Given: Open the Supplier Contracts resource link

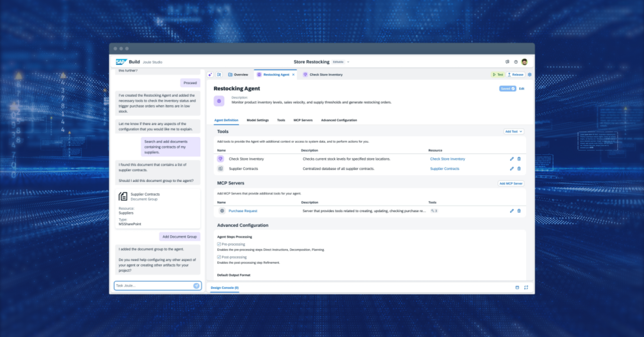Looking at the screenshot, I should (444, 169).
